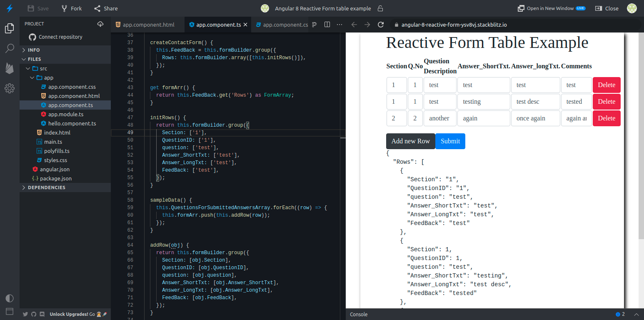Switch to the app.component.html tab
Screen dimensions: 644x320
click(x=148, y=25)
